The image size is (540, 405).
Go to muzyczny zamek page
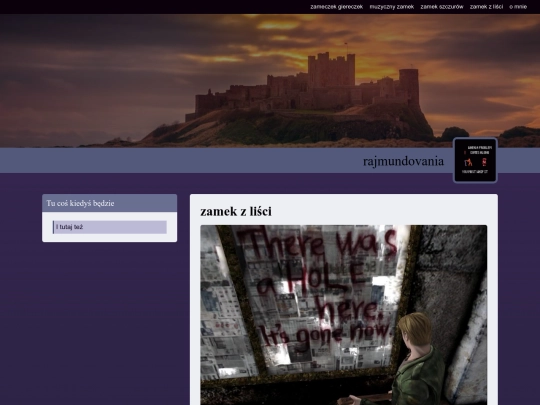(392, 7)
